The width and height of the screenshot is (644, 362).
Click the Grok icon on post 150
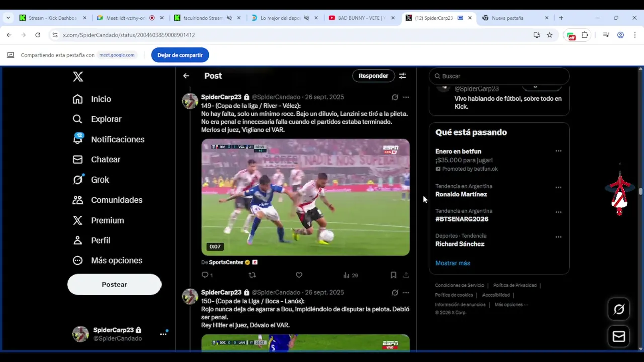[x=395, y=293]
